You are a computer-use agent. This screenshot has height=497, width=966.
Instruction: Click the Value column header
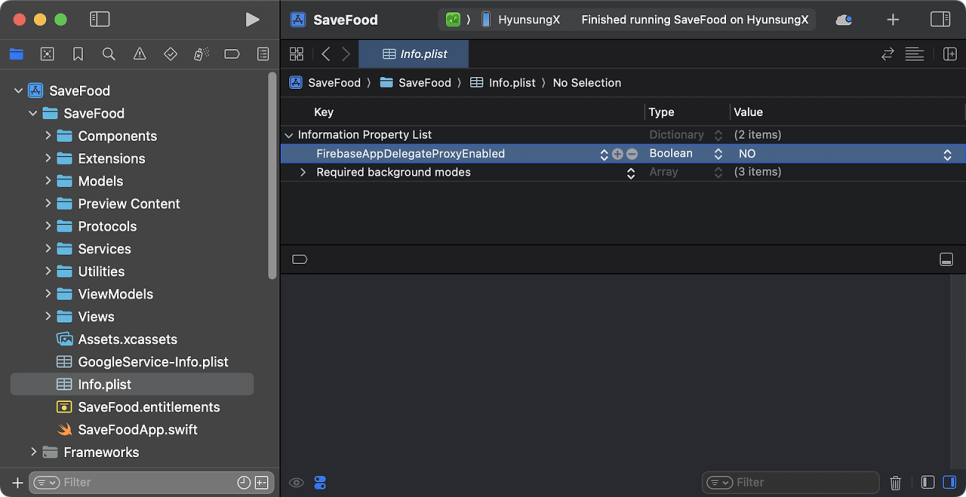coord(748,112)
